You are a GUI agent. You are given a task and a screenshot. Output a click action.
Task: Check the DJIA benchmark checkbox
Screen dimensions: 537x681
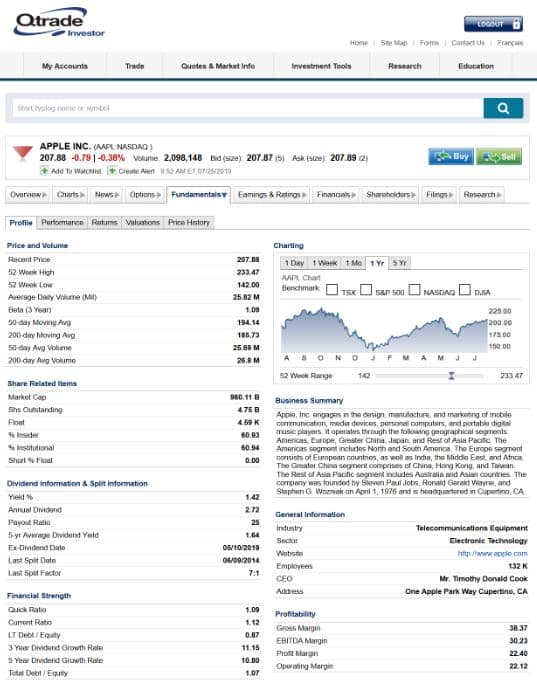pyautogui.click(x=465, y=290)
